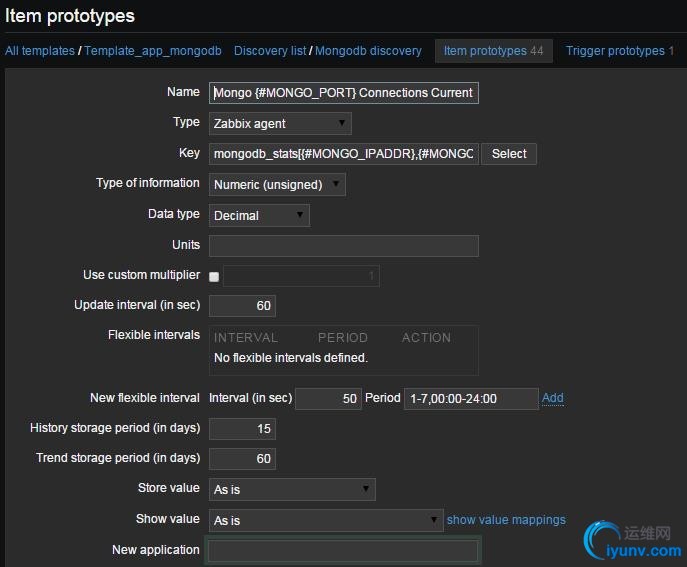Click the custom multiplier value field
The width and height of the screenshot is (687, 567).
[x=301, y=276]
